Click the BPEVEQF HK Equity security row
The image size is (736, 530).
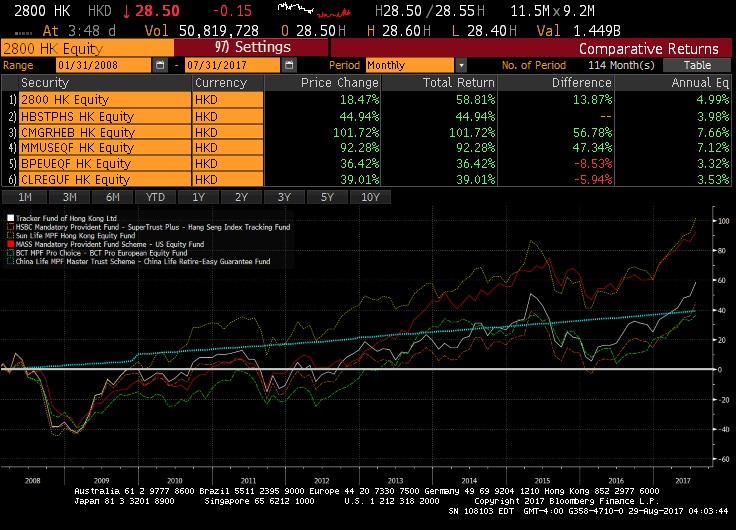tap(105, 163)
